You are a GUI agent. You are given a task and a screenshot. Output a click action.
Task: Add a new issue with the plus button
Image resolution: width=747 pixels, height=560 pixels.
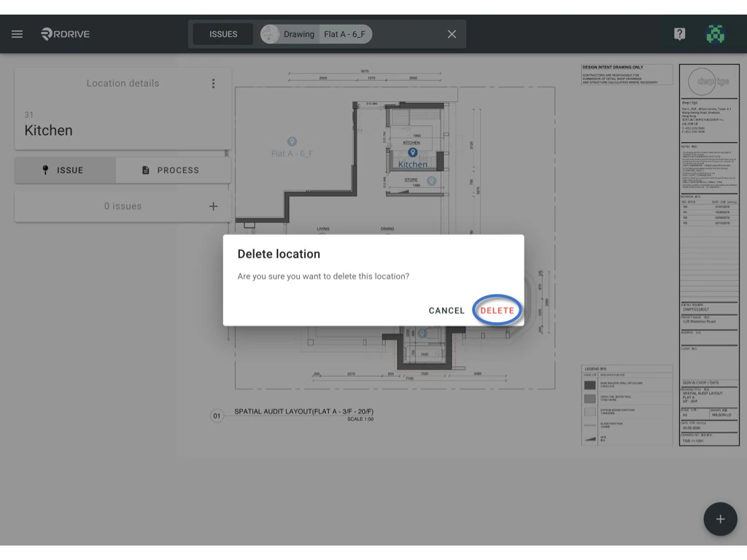(213, 206)
